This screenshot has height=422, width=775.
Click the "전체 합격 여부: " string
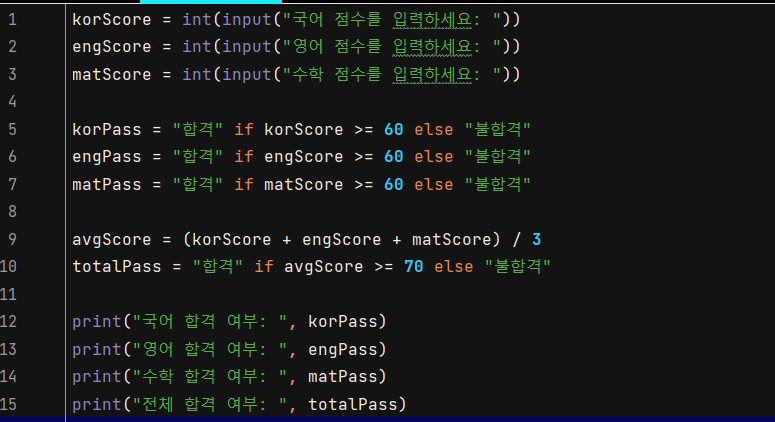click(210, 405)
